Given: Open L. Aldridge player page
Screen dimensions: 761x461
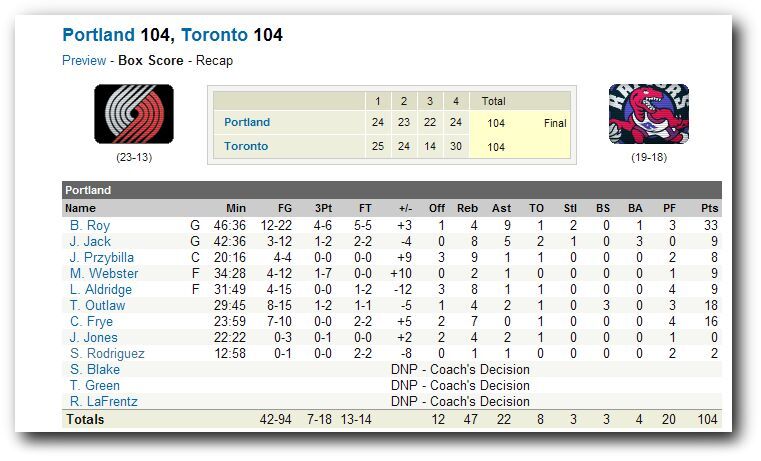Looking at the screenshot, I should 101,289.
